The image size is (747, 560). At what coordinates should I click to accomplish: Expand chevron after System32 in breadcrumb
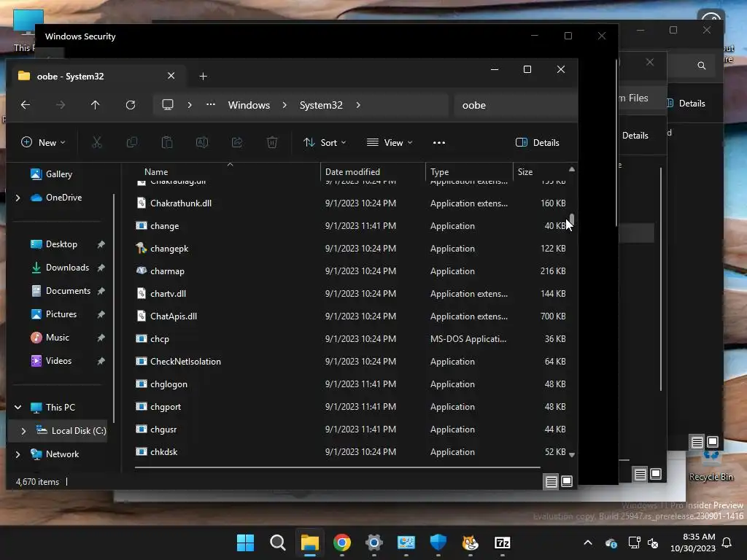358,105
